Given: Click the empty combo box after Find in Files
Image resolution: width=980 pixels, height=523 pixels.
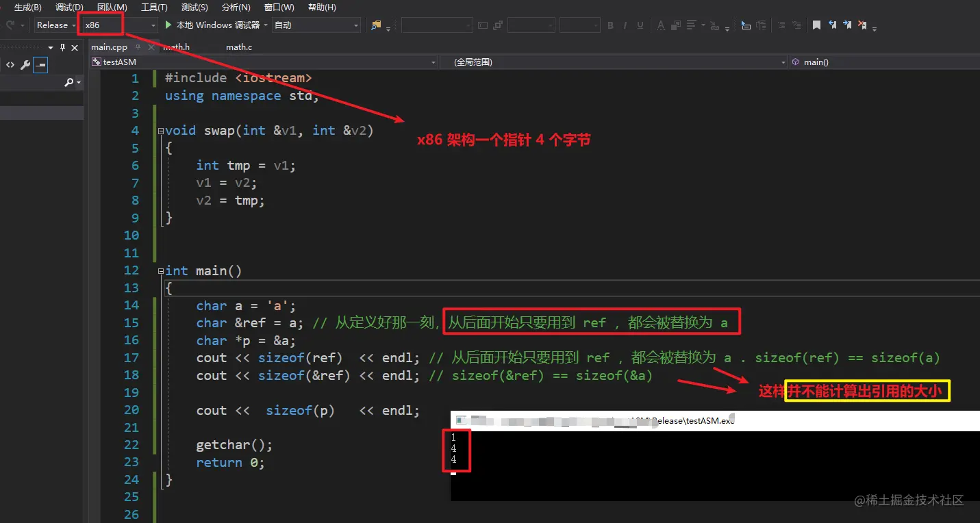Looking at the screenshot, I should click(437, 25).
